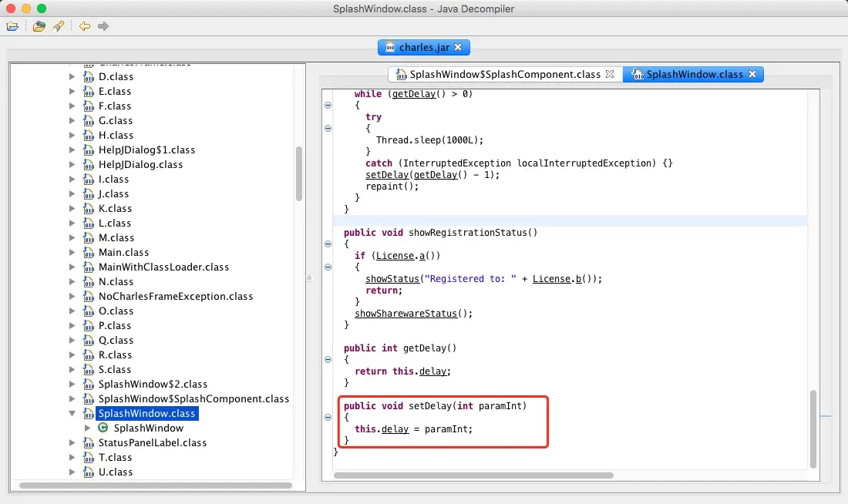Click the class tree horizontal scrollbar
The width and height of the screenshot is (848, 504).
click(156, 485)
